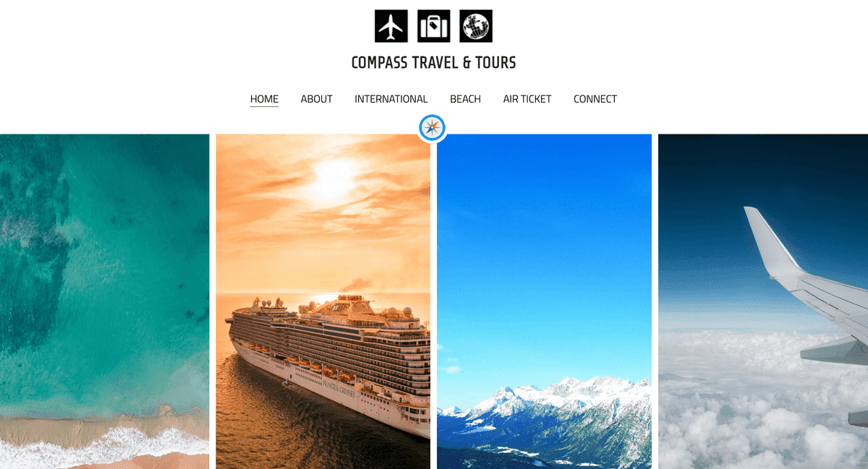The height and width of the screenshot is (469, 868).
Task: Click the airplane logo icon
Action: [x=391, y=26]
